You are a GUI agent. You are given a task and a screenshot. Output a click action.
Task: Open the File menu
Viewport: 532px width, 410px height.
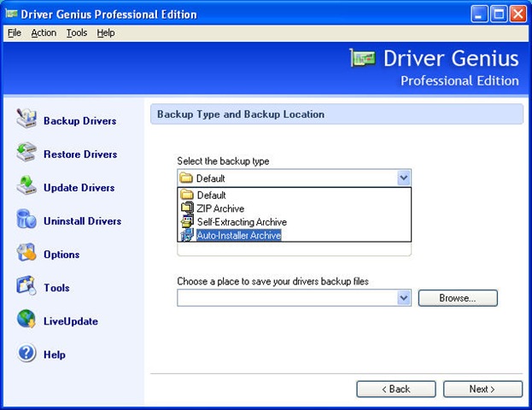(15, 33)
